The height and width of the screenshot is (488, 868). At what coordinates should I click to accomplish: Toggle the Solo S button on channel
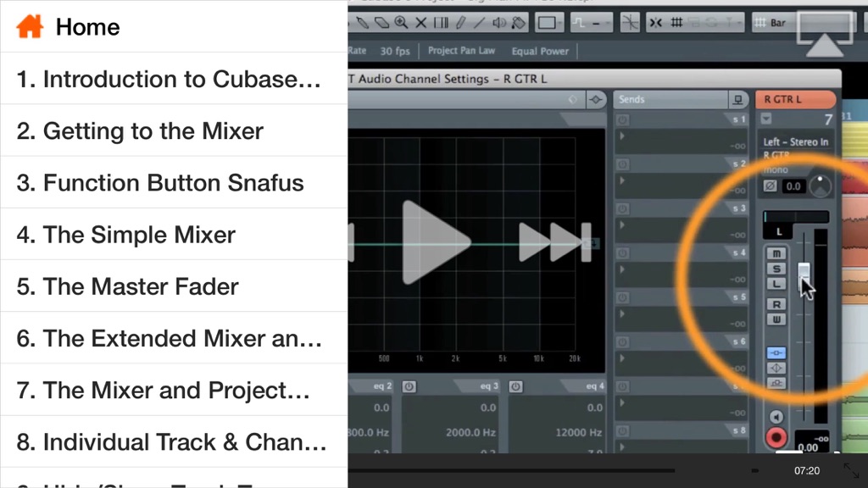pos(776,269)
